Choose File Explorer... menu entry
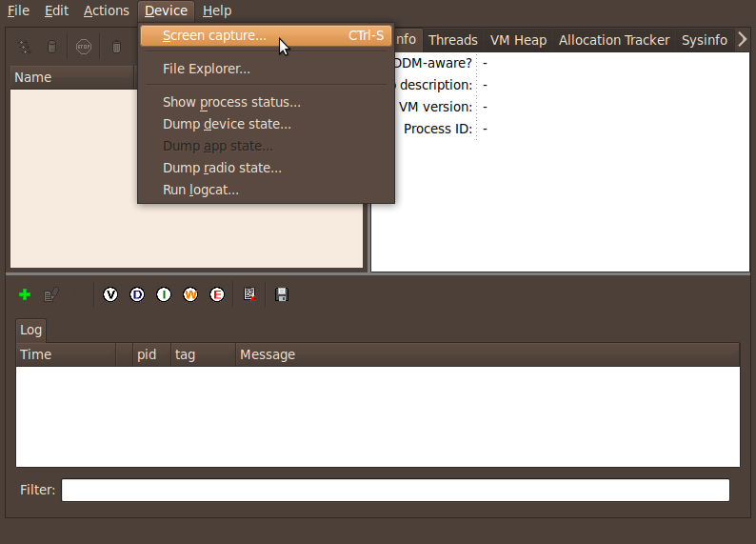 tap(267, 69)
